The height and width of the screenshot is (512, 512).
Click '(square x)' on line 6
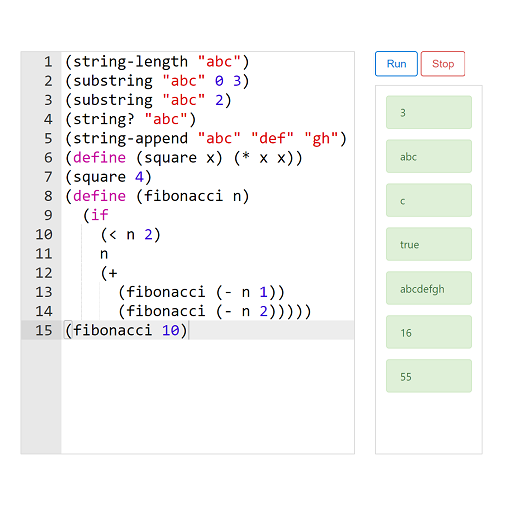179,158
